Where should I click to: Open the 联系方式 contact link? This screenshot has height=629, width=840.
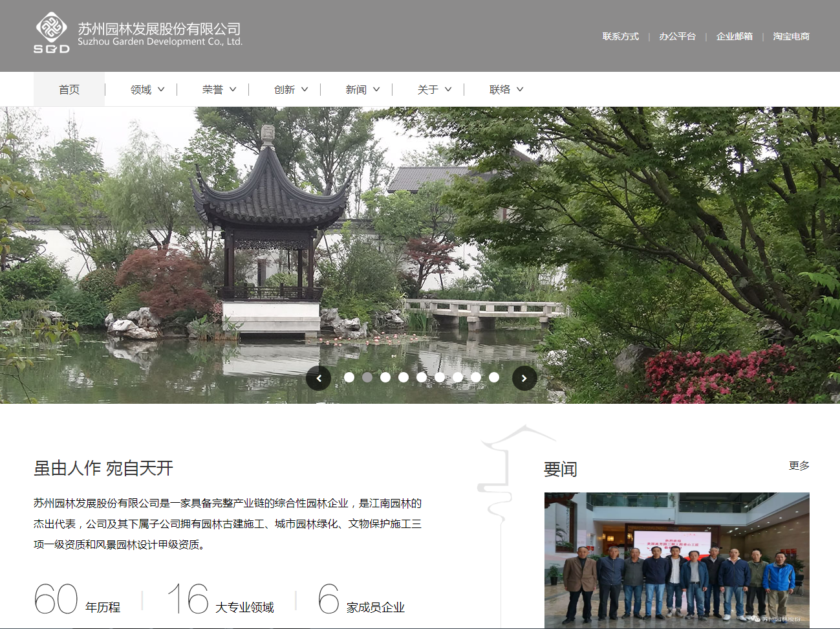[x=619, y=37]
